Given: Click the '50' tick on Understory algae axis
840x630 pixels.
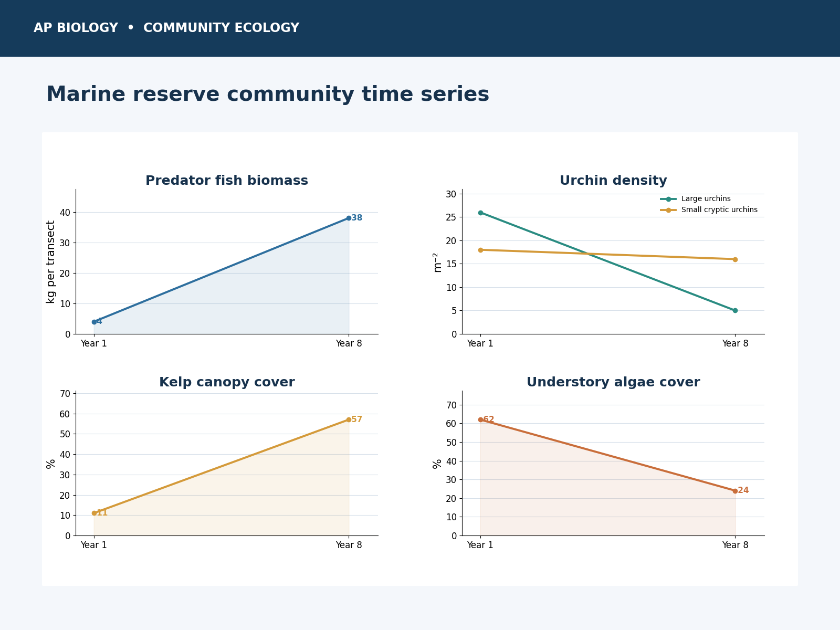Looking at the screenshot, I should point(451,443).
